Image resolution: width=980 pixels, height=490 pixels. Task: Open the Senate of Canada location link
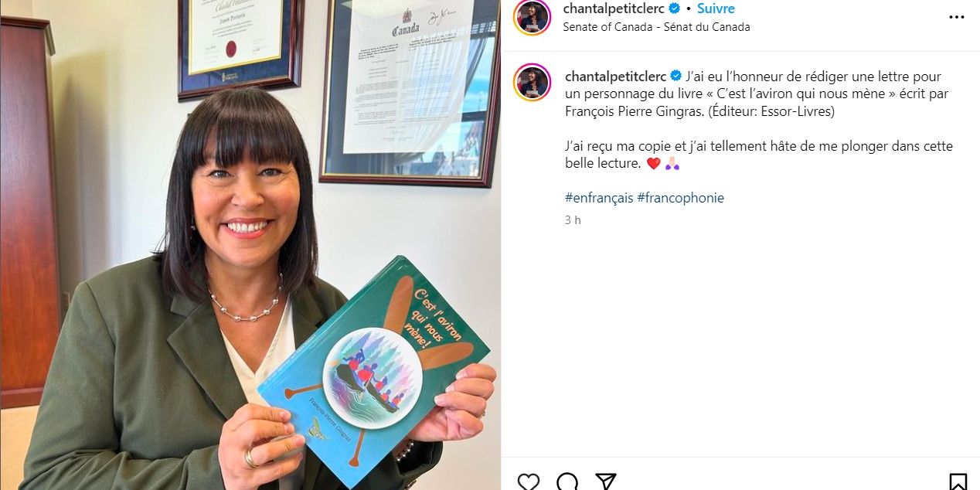[656, 27]
